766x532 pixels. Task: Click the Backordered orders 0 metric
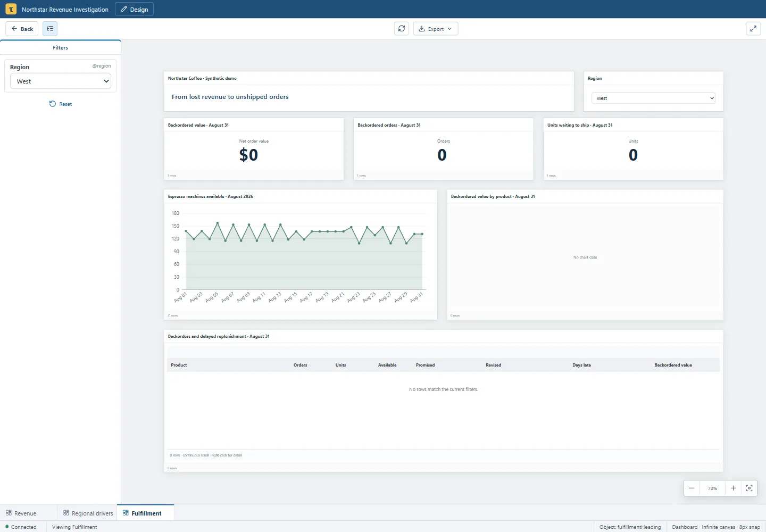442,155
